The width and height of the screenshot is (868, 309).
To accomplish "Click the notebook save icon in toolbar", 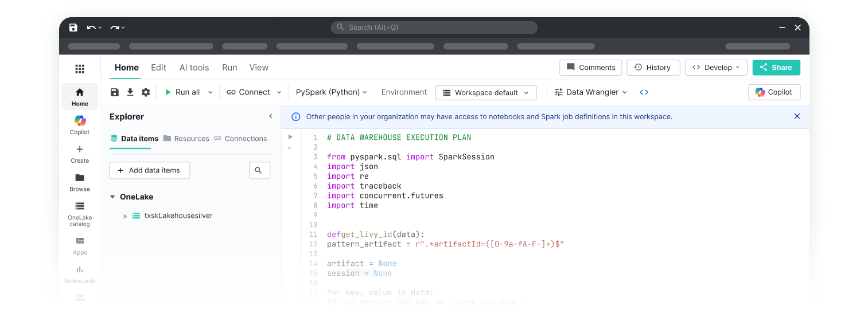I will [115, 92].
